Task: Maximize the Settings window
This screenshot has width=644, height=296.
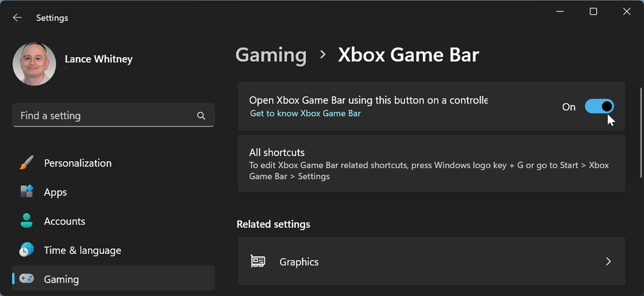Action: tap(593, 11)
